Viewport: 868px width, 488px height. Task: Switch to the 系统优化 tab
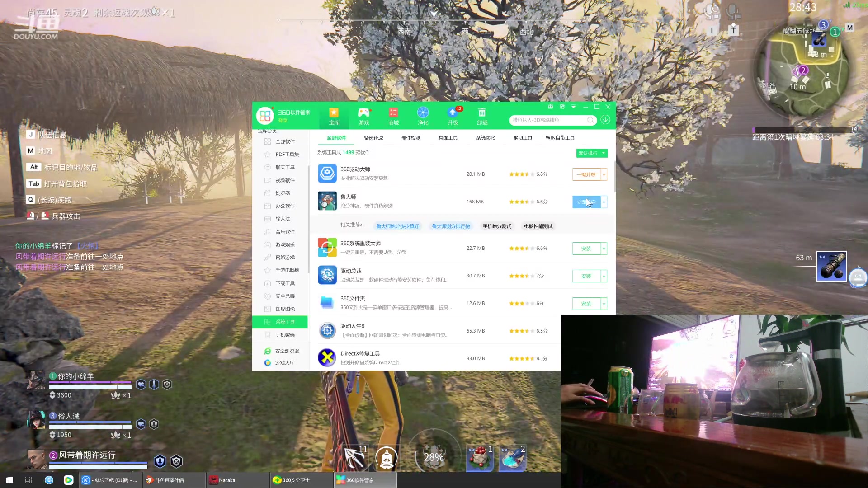(x=486, y=138)
